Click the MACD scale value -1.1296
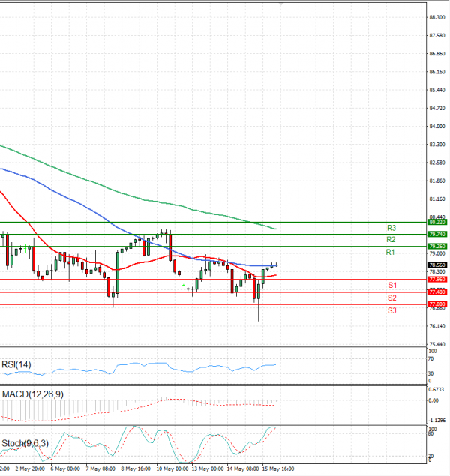 [436, 421]
